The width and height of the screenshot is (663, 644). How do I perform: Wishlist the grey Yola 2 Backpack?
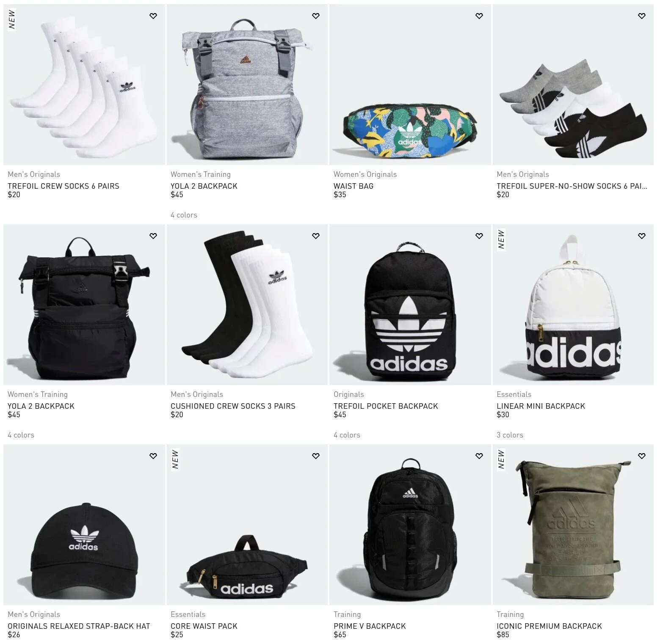click(x=316, y=16)
